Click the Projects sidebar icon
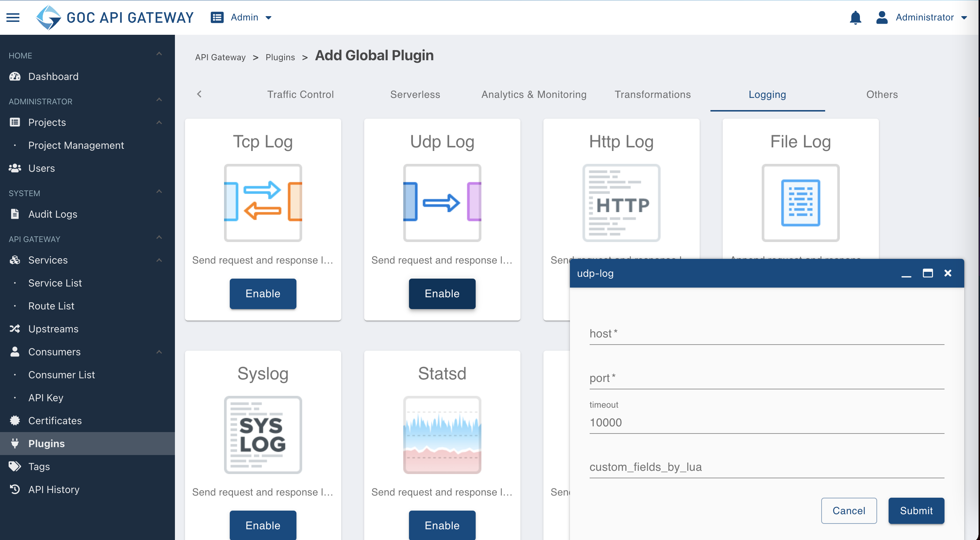The width and height of the screenshot is (980, 540). pos(15,122)
